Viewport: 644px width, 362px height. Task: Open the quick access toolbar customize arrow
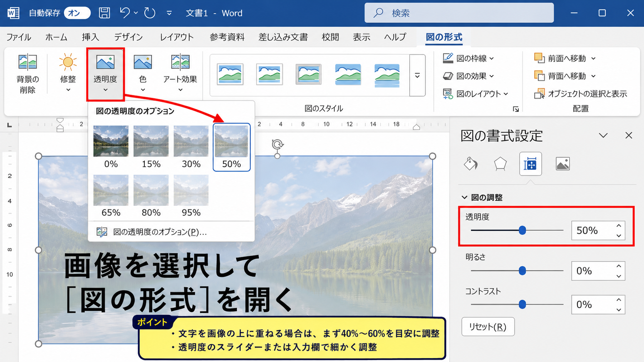(169, 13)
